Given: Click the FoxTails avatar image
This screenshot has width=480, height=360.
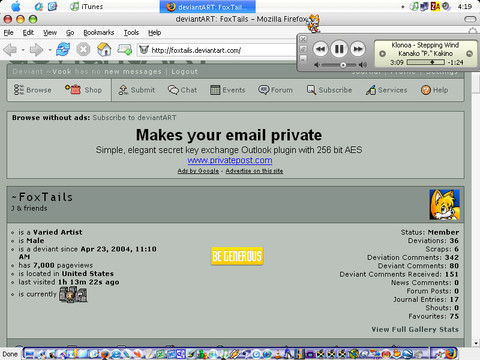Looking at the screenshot, I should tap(444, 205).
